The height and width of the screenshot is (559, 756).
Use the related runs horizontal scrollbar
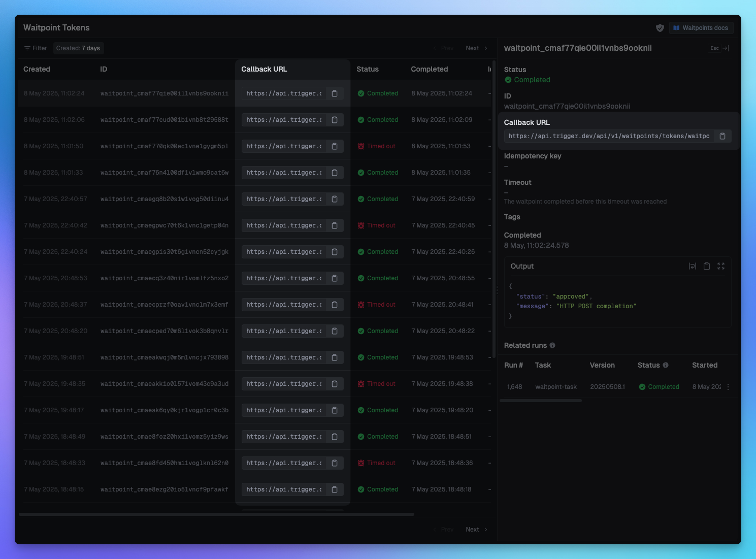click(x=541, y=401)
